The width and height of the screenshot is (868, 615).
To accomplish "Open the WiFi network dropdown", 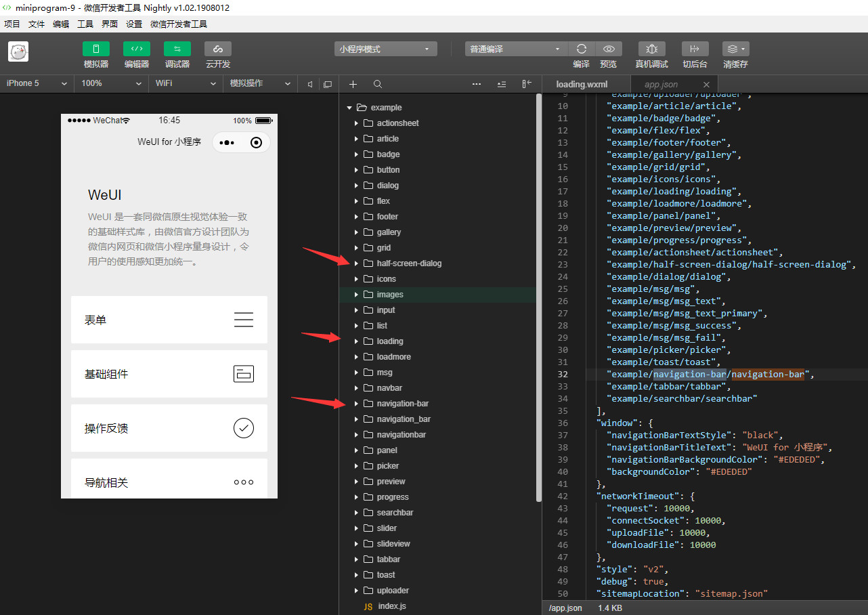I will pos(186,83).
